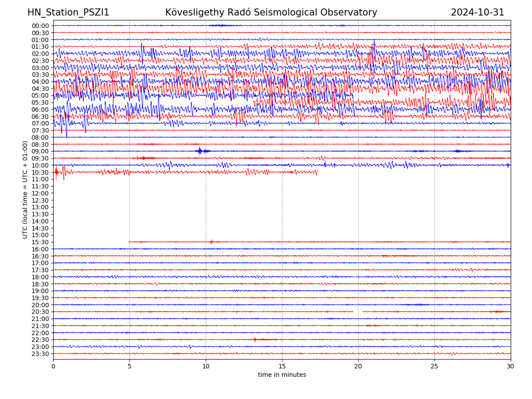532x399 pixels.
Task: Select the 30 tick on the minutes axis
Action: click(x=511, y=366)
